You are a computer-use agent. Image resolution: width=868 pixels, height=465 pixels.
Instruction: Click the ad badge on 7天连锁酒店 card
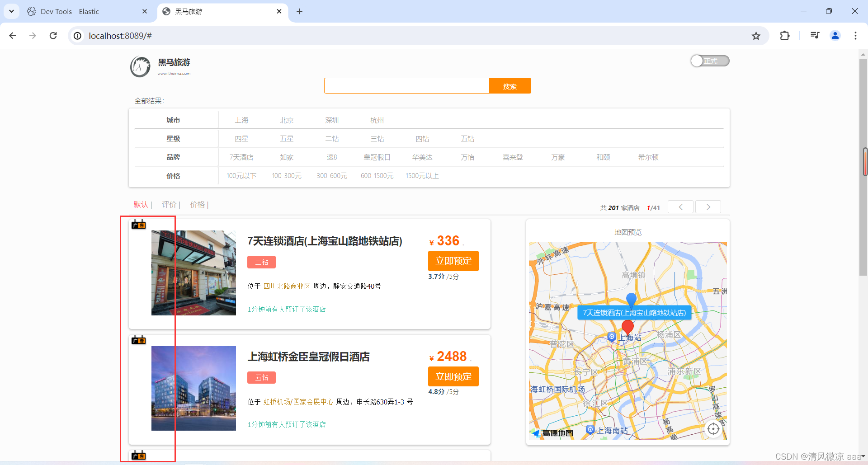(139, 225)
